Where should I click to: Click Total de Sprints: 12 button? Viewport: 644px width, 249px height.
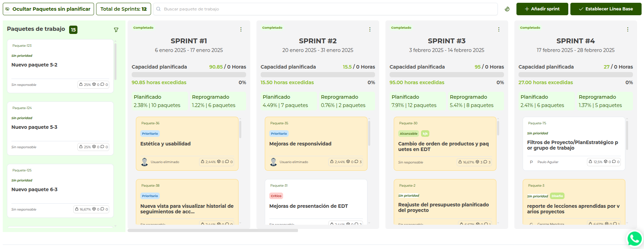click(x=123, y=9)
